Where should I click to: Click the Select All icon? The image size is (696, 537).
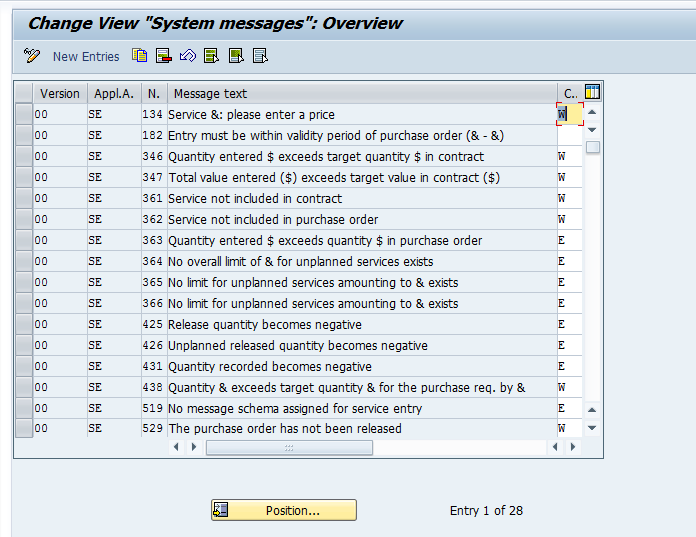(211, 56)
